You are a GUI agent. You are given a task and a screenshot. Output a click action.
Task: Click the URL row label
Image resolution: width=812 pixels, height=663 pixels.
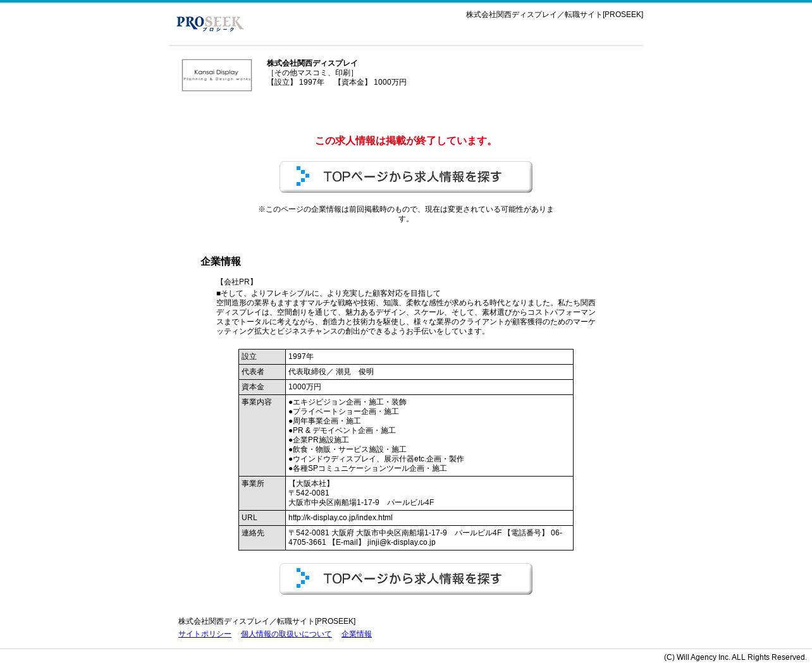click(249, 518)
